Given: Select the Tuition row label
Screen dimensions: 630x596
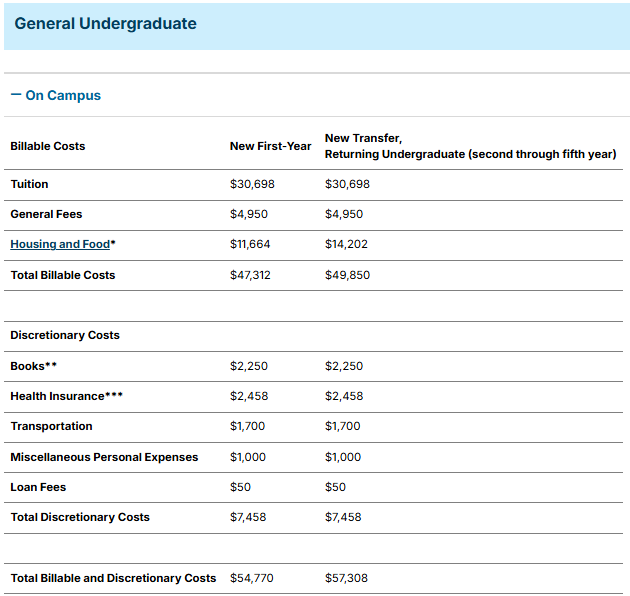Looking at the screenshot, I should point(29,184).
